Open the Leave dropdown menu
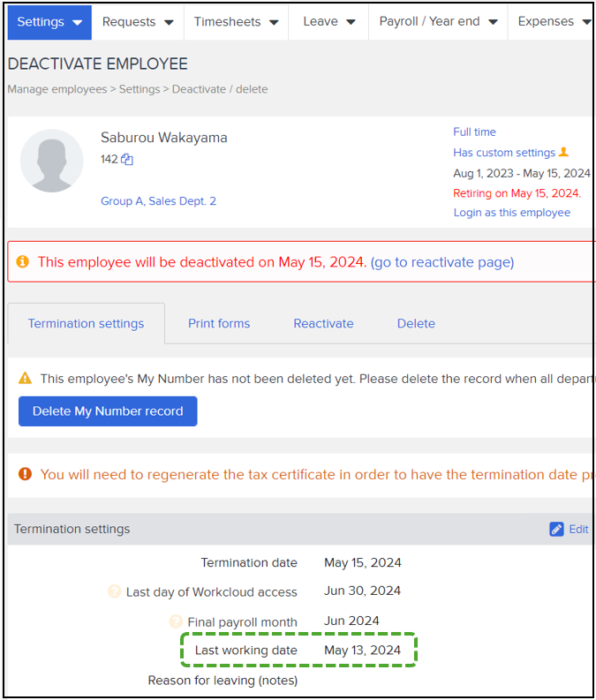 pyautogui.click(x=328, y=22)
